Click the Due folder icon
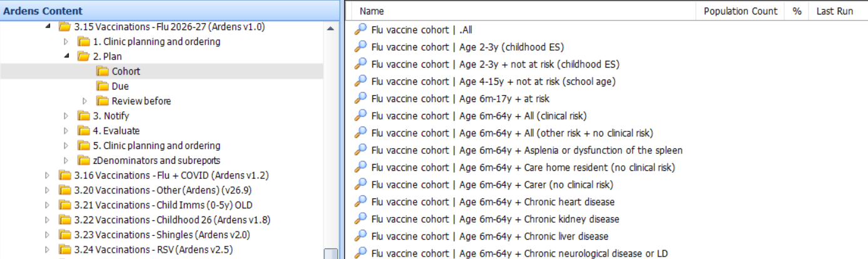868x259 pixels. pyautogui.click(x=103, y=86)
